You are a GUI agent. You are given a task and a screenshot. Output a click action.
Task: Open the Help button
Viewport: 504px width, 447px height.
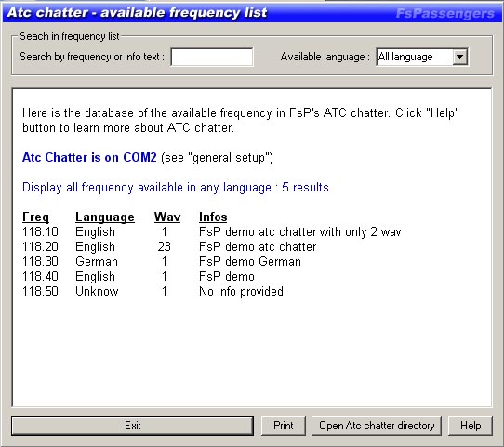click(471, 426)
